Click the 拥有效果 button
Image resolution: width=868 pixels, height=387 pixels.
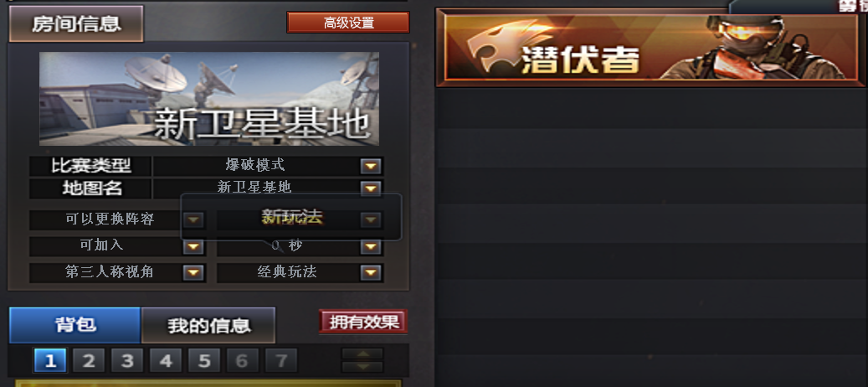tap(363, 322)
